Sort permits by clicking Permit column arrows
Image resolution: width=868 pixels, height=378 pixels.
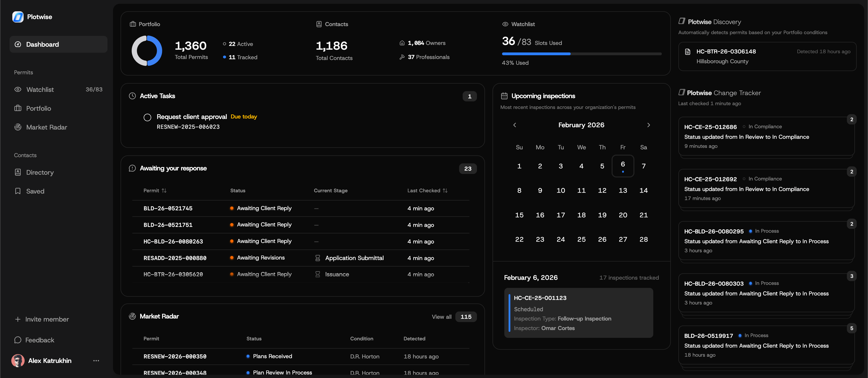coord(164,191)
